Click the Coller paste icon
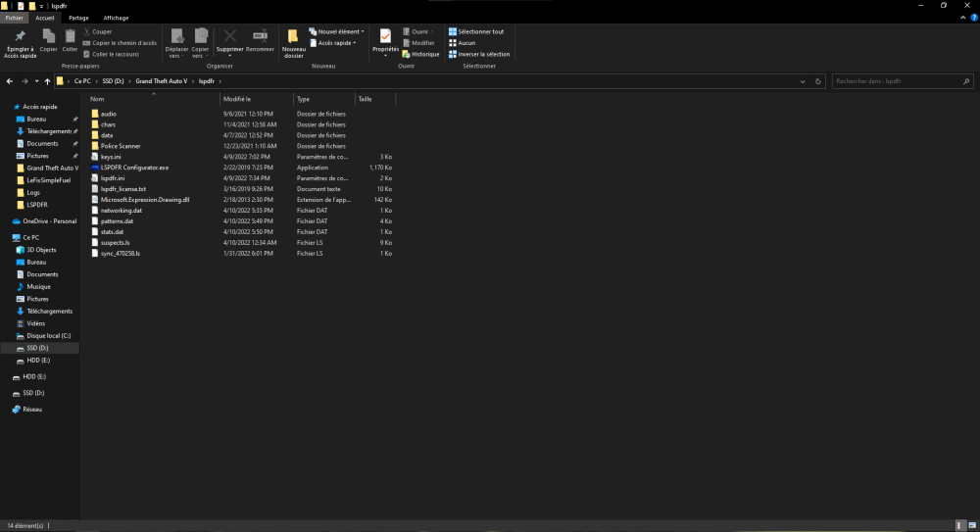The image size is (980, 532). [x=70, y=41]
